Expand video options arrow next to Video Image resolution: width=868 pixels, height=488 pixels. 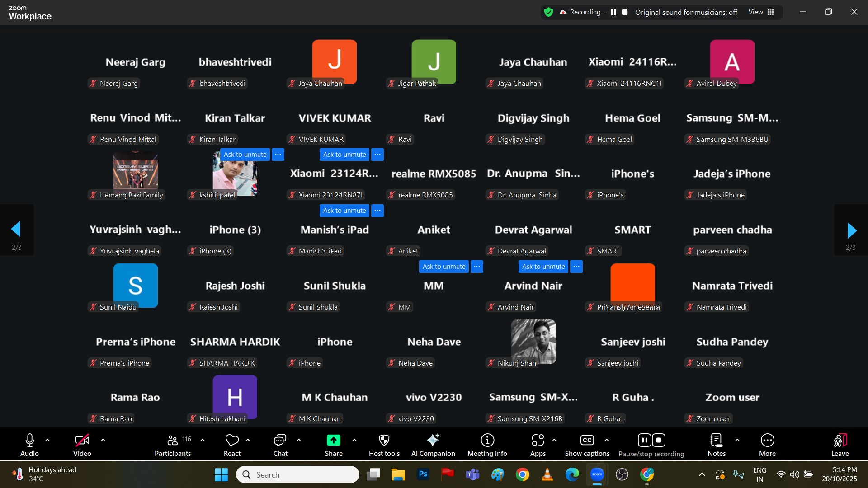103,440
